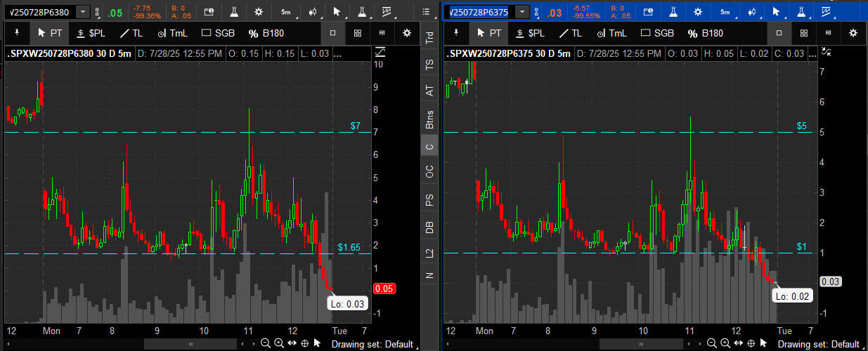This screenshot has width=868, height=351.
Task: Open chart settings gear in right chart header
Action: pos(697,12)
